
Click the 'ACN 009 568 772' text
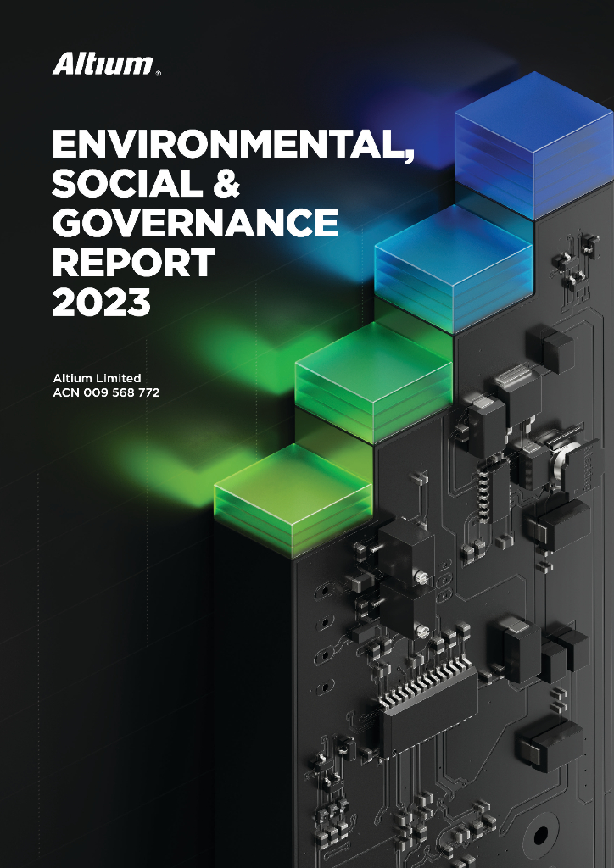[x=106, y=392]
